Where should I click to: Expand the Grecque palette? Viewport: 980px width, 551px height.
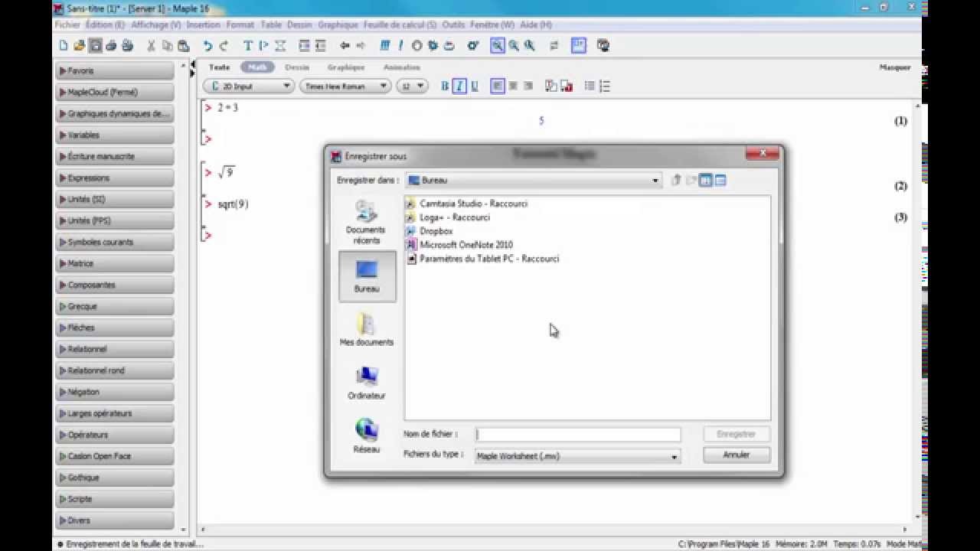[115, 307]
